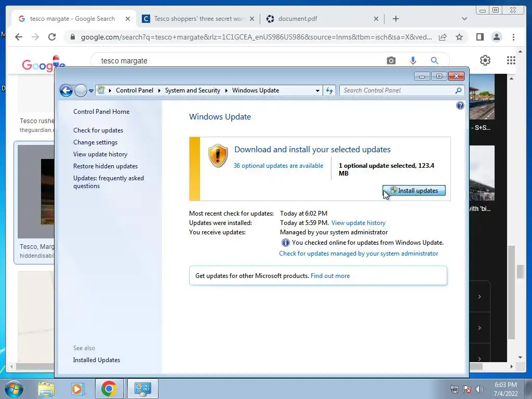The width and height of the screenshot is (532, 399).
Task: Open Control Panel Home link
Action: coord(101,112)
